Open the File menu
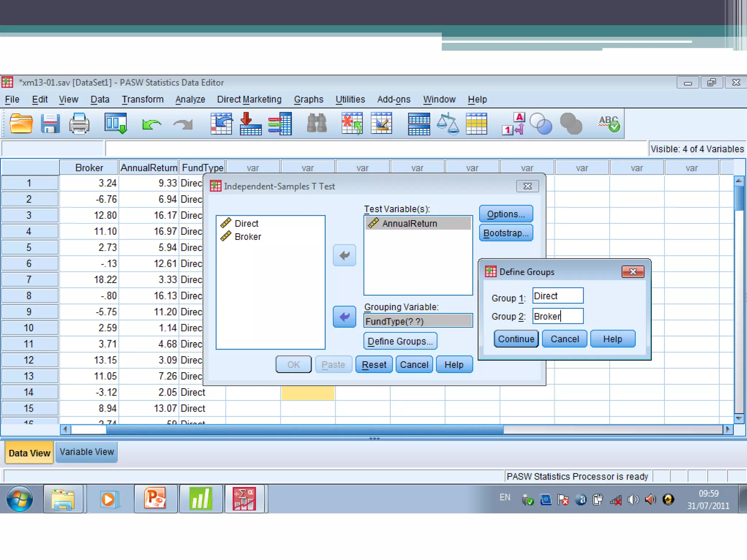This screenshot has height=560, width=747. click(x=12, y=99)
